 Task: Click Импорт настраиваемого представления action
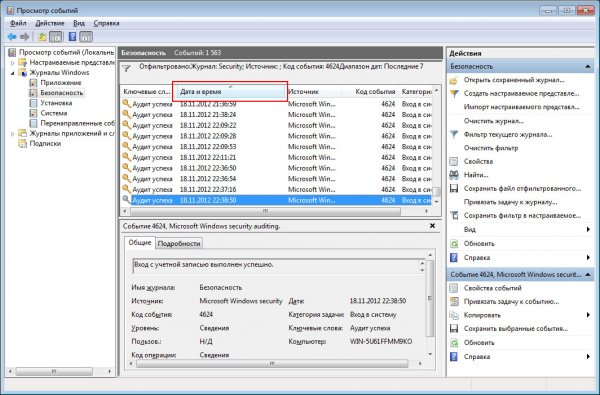pos(522,107)
